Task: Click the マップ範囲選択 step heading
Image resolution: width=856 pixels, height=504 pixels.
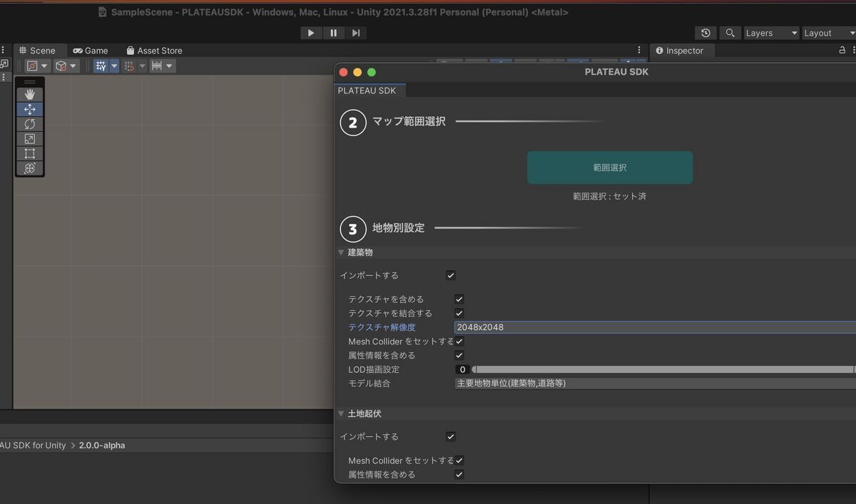Action: point(409,121)
